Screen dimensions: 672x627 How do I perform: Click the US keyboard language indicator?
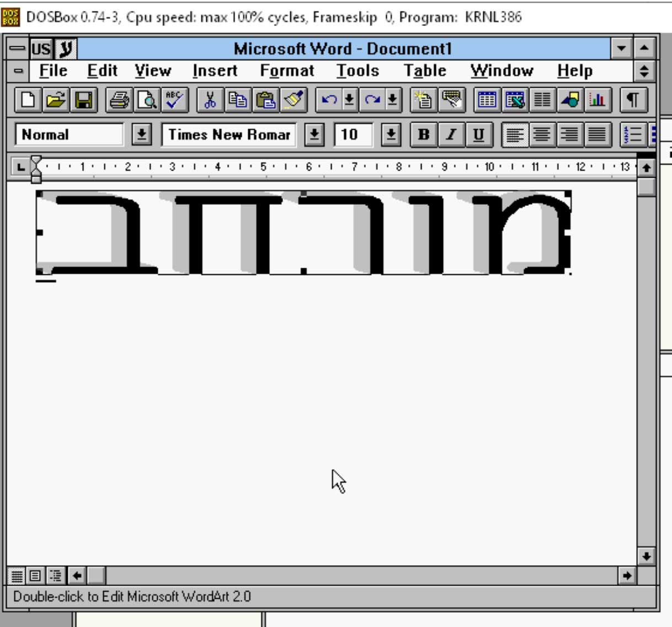(x=41, y=49)
